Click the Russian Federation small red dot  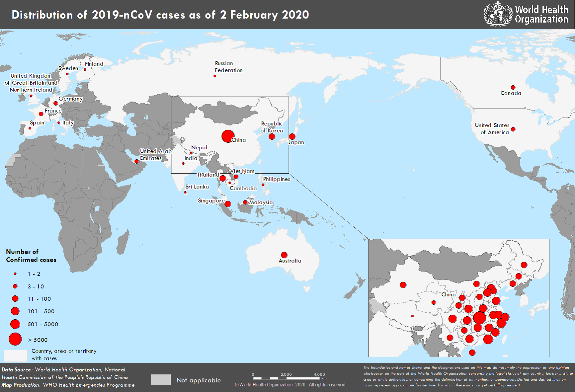pos(215,76)
